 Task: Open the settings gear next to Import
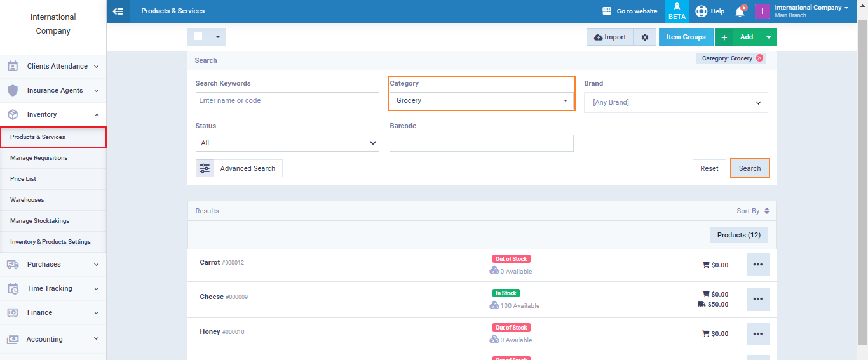[645, 37]
